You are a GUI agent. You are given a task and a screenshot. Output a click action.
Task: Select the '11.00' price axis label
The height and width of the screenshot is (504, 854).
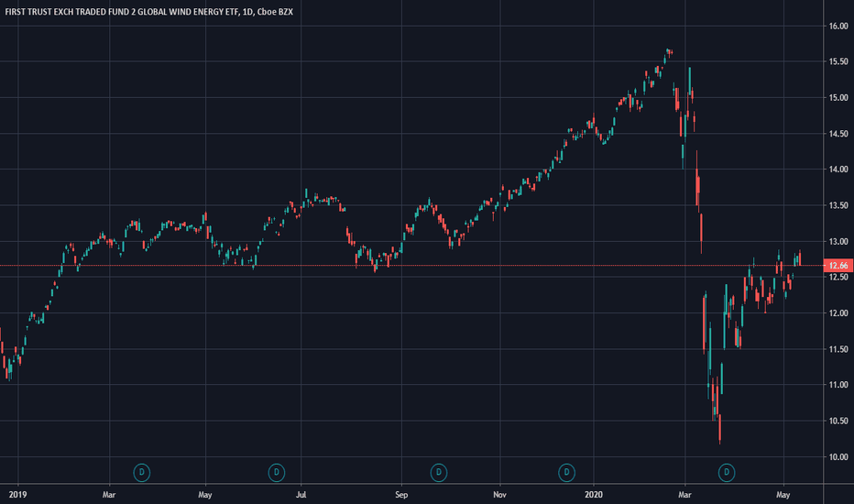point(838,385)
